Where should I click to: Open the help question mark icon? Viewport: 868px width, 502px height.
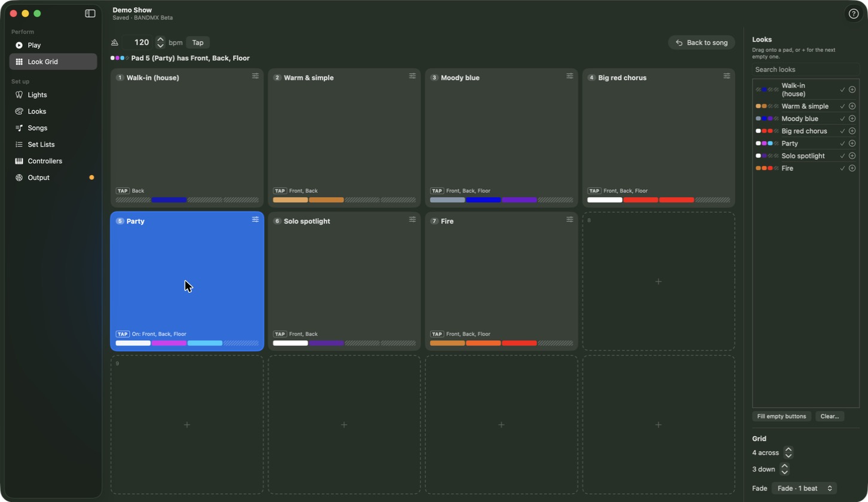(x=854, y=14)
